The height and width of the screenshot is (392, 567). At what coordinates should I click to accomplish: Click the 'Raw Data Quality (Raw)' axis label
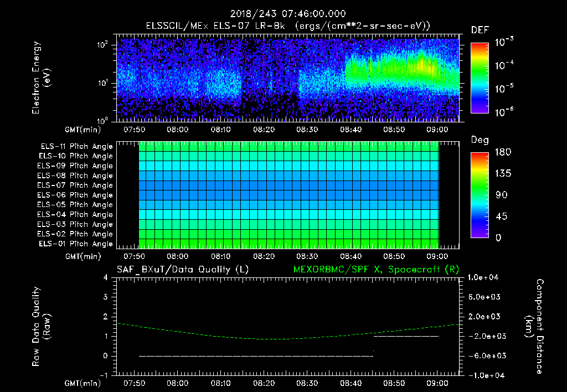pyautogui.click(x=41, y=327)
